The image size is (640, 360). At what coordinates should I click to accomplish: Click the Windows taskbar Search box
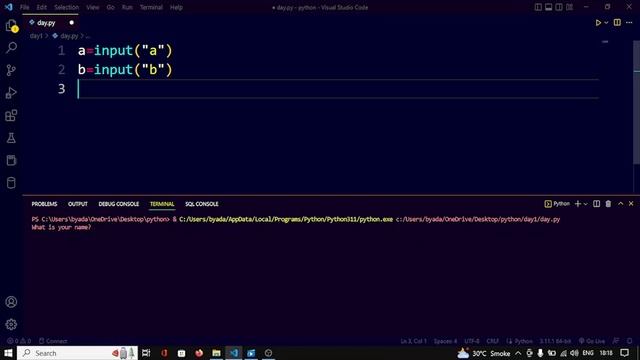pyautogui.click(x=78, y=353)
